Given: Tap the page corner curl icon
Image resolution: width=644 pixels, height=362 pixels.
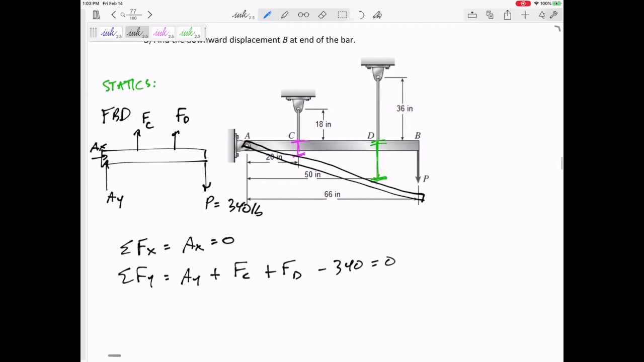Looking at the screenshot, I should point(557,29).
